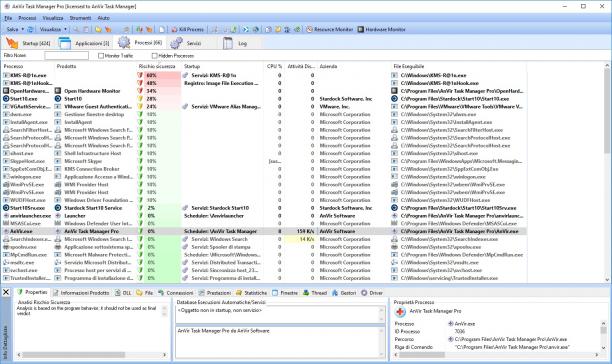The width and height of the screenshot is (612, 364).
Task: Open the File tab in the details panel
Action: pyautogui.click(x=145, y=293)
